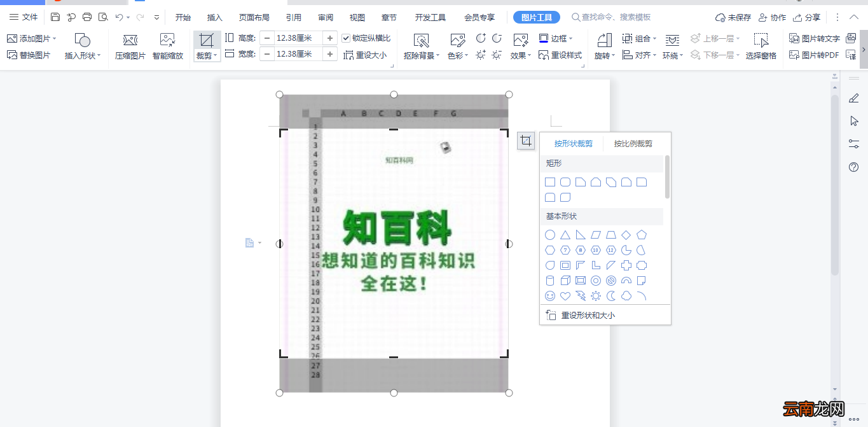Click the selection pane (选择窗格) icon
Screen dimensions: 868x427
click(761, 40)
